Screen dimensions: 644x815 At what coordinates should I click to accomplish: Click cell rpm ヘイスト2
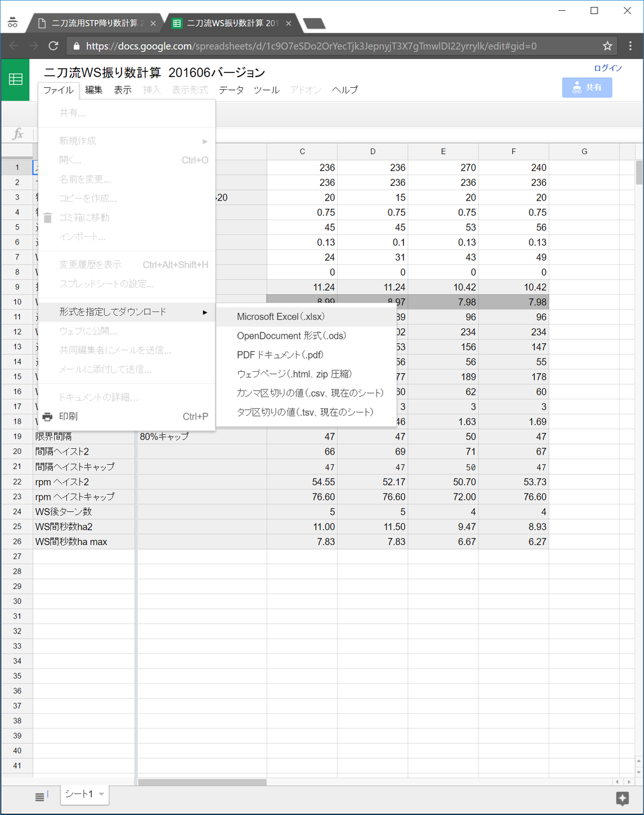[x=84, y=482]
